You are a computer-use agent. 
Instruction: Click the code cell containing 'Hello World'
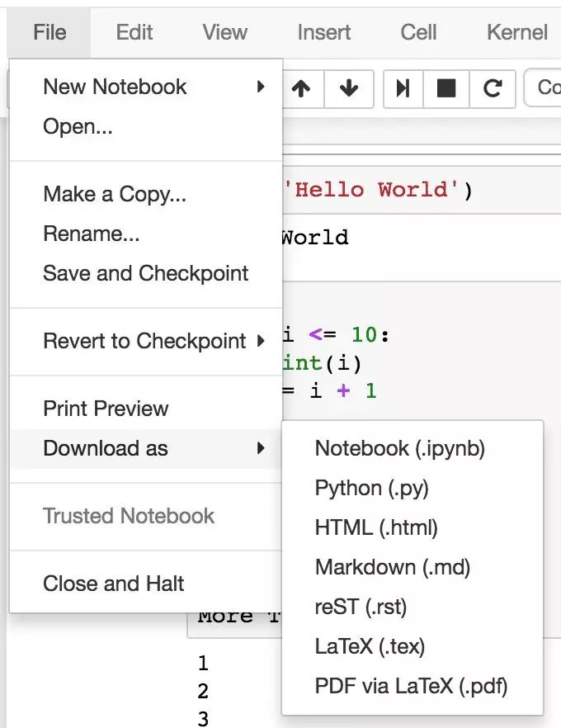pyautogui.click(x=422, y=191)
